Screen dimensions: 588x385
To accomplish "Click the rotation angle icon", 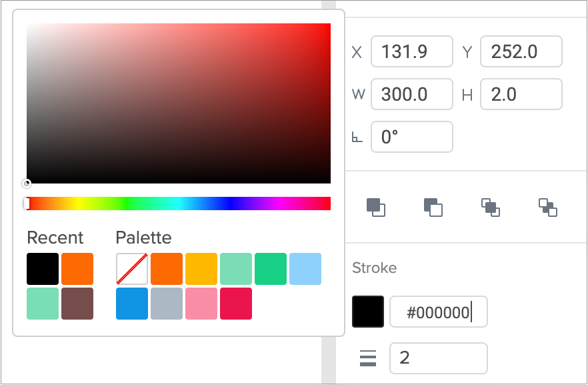I will [357, 137].
